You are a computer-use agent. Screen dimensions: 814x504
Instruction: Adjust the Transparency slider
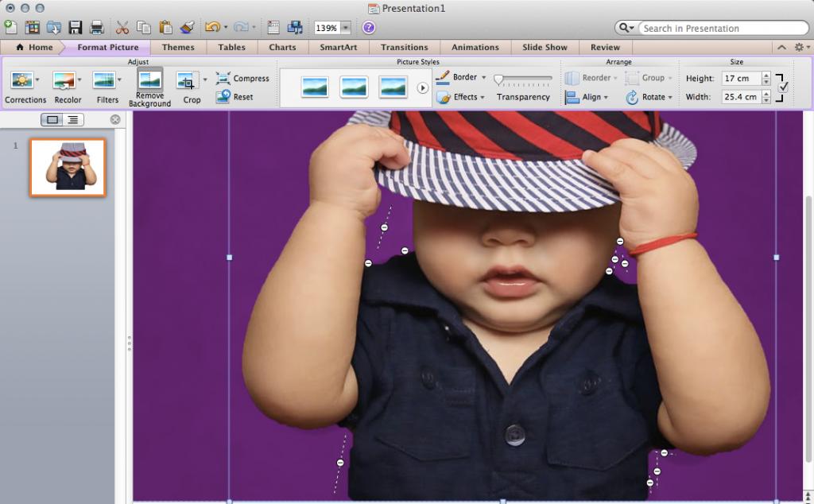(x=523, y=80)
